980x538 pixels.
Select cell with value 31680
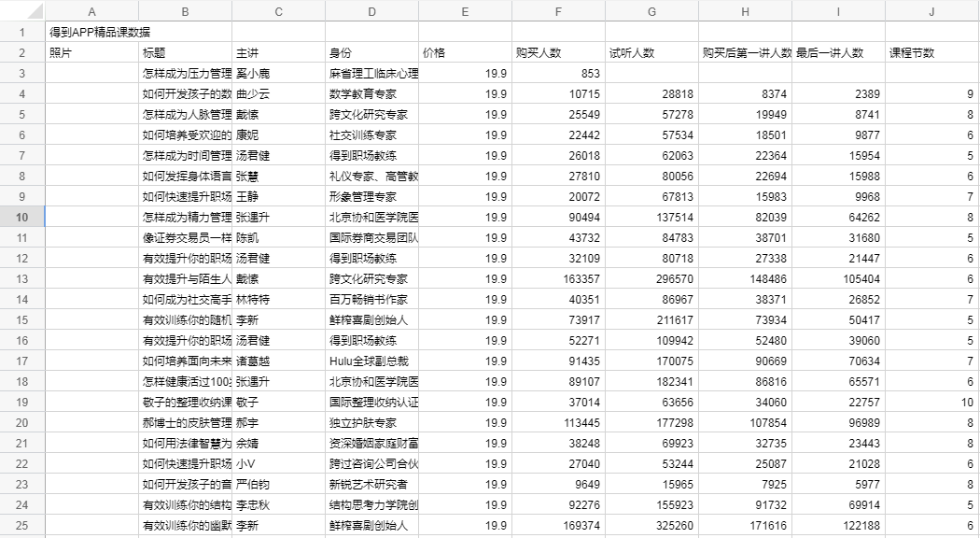pyautogui.click(x=839, y=238)
